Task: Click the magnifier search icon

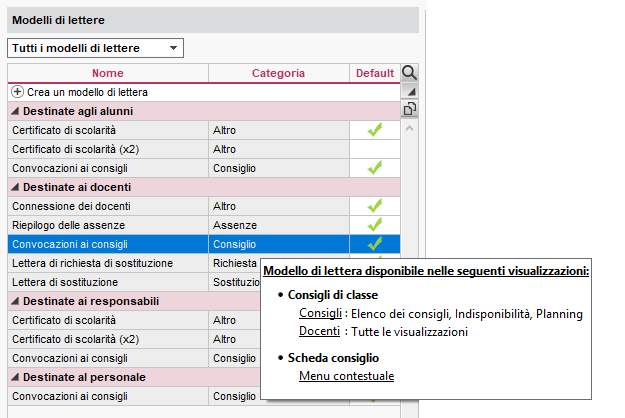Action: click(409, 73)
